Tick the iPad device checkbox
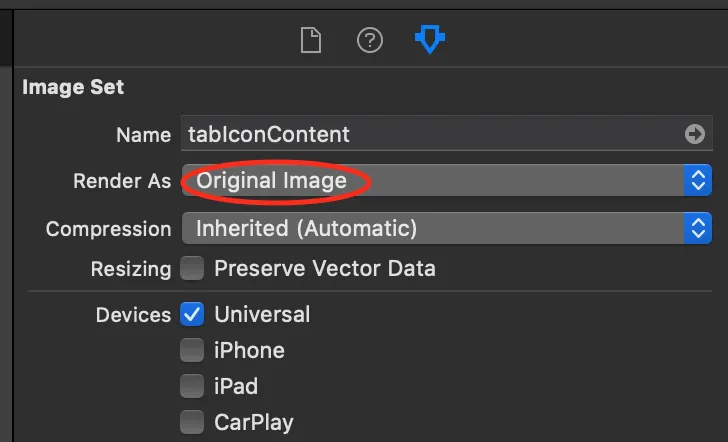The image size is (728, 442). 192,386
